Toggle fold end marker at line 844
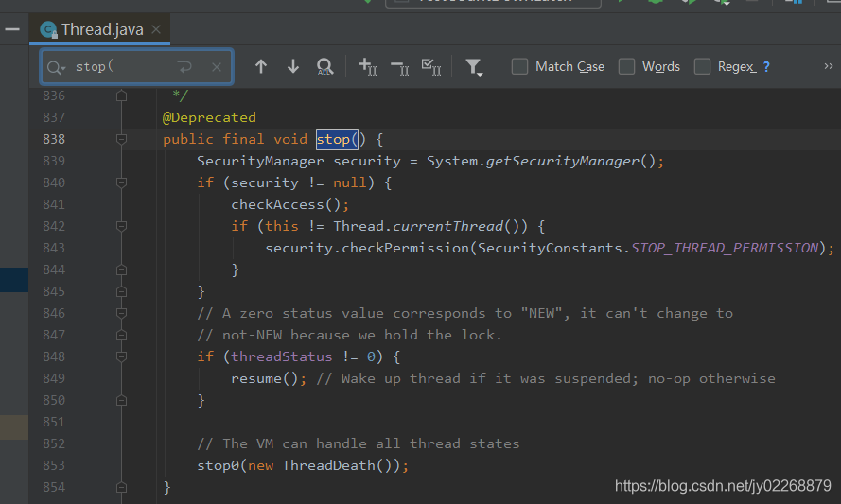841x504 pixels. coord(122,269)
